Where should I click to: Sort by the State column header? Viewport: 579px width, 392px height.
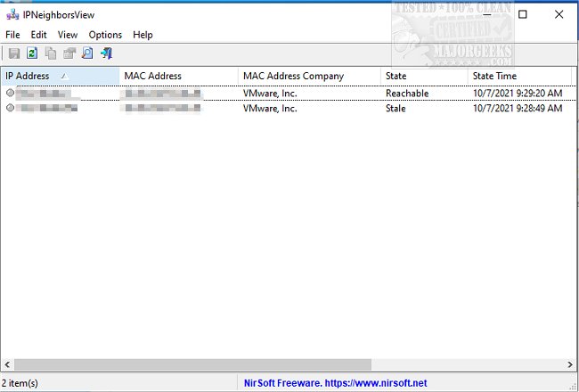pos(424,76)
